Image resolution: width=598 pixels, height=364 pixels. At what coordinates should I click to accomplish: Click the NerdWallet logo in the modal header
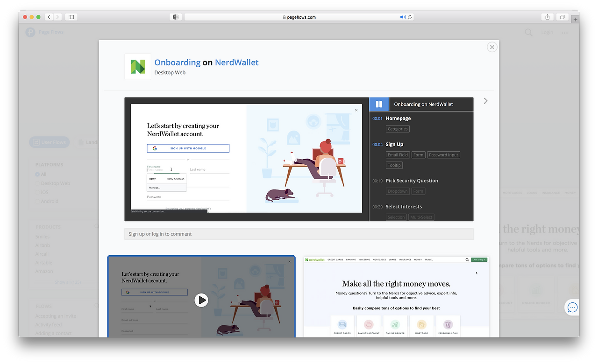(x=138, y=67)
